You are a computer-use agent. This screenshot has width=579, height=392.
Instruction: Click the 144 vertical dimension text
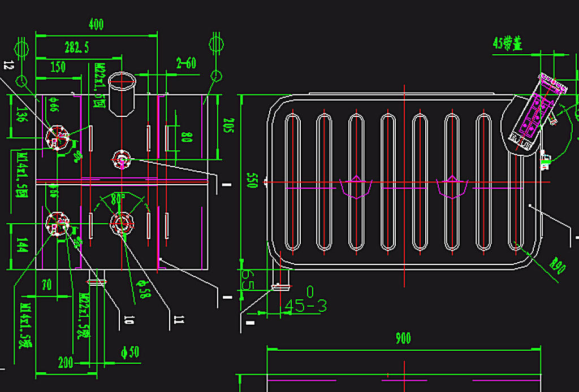[x=22, y=245]
